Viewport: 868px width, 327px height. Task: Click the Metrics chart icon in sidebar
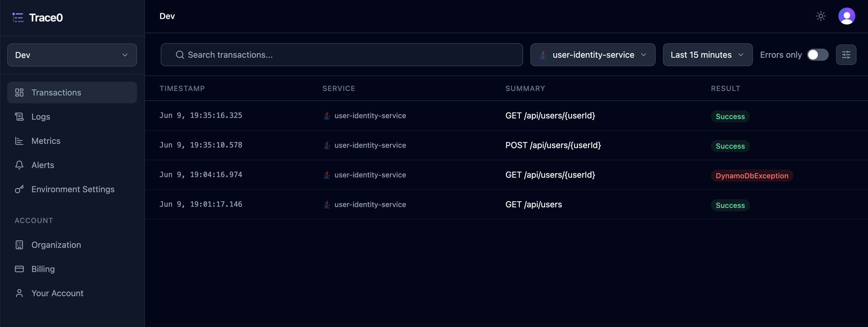pyautogui.click(x=19, y=141)
